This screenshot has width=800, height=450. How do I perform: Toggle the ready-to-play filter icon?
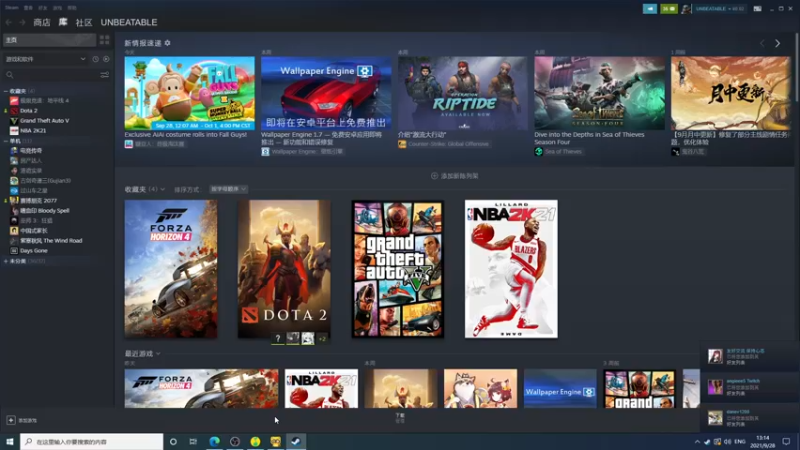coord(106,59)
